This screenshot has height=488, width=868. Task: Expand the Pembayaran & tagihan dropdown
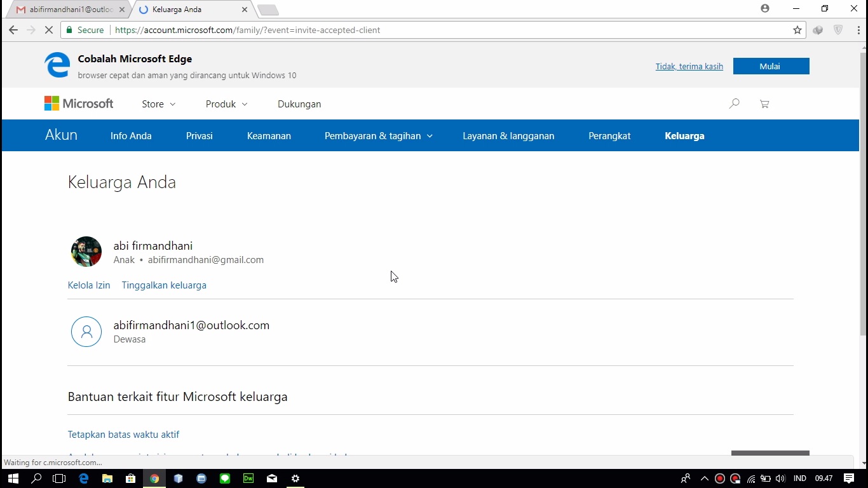click(379, 135)
